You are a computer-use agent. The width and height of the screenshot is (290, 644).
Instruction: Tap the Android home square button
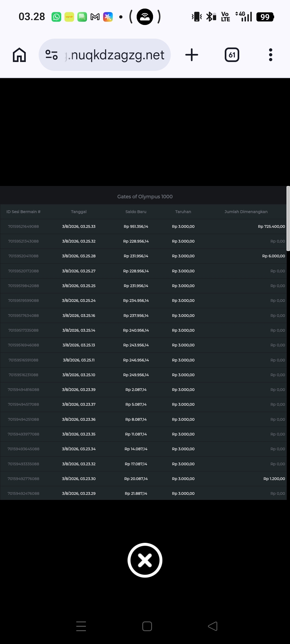[x=147, y=626]
